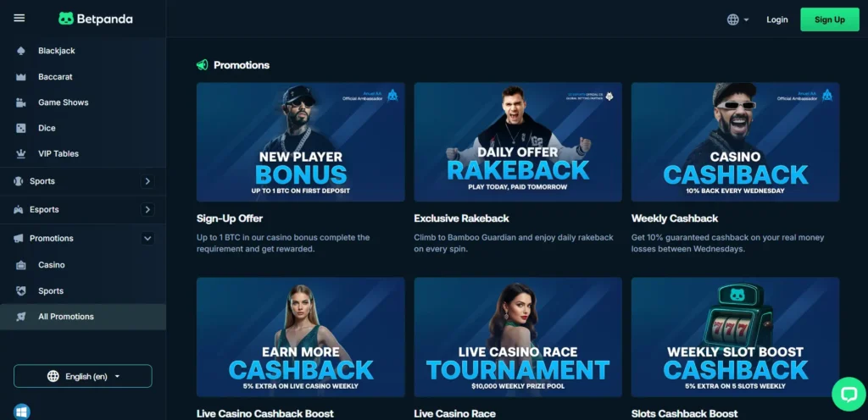This screenshot has width=868, height=420.
Task: Click the Windows icon at bottom left
Action: 21,412
